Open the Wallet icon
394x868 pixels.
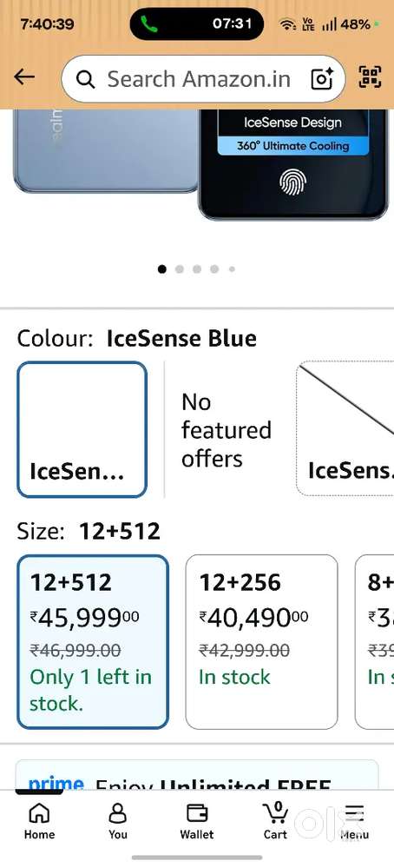click(197, 821)
